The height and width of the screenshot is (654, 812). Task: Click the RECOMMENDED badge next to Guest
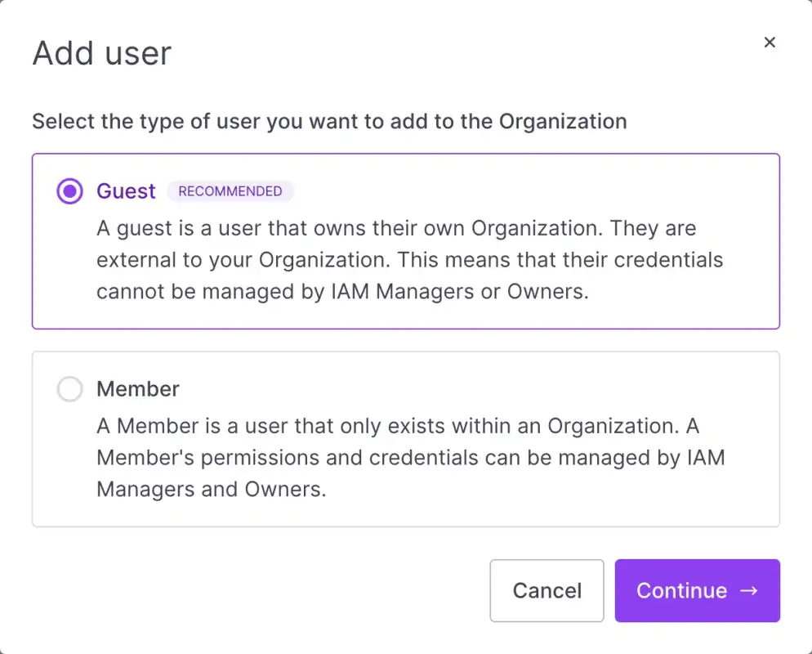(x=230, y=191)
